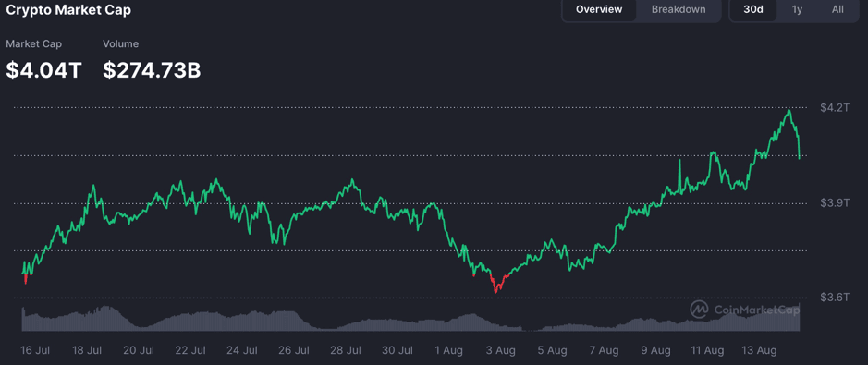The width and height of the screenshot is (868, 365).
Task: Click the Volume label
Action: click(x=121, y=43)
